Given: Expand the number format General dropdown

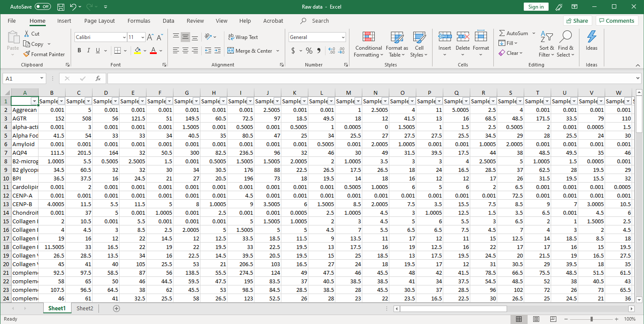Looking at the screenshot, I should (343, 37).
